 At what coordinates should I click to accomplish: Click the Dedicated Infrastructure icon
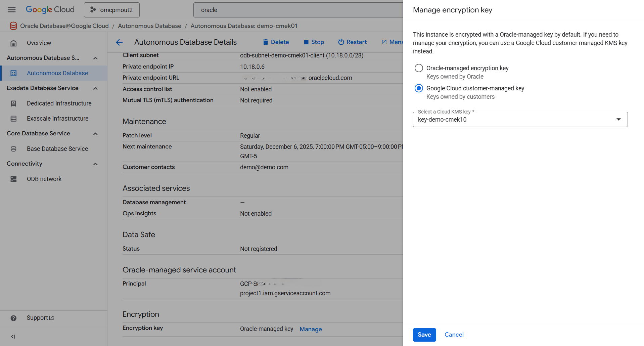point(13,103)
